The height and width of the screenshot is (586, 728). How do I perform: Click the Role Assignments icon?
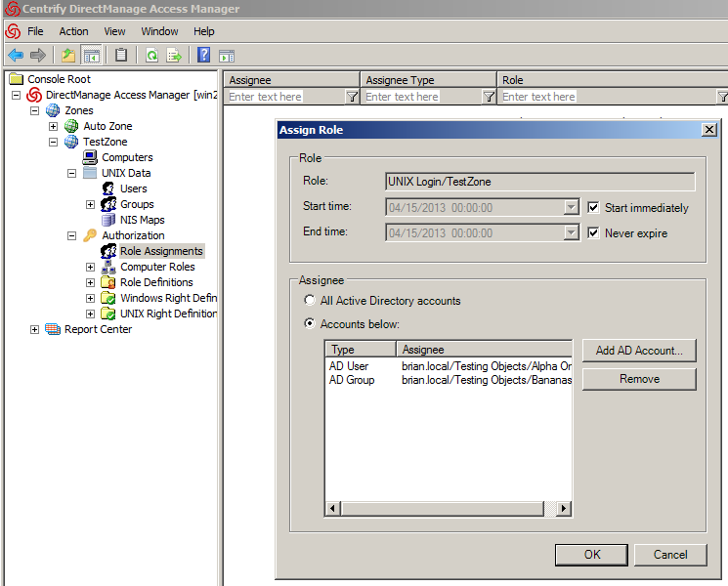(x=108, y=251)
